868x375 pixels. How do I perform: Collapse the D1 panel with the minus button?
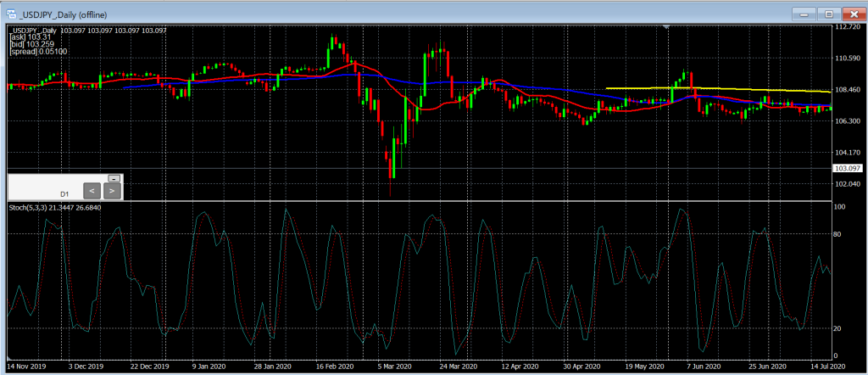pos(114,178)
